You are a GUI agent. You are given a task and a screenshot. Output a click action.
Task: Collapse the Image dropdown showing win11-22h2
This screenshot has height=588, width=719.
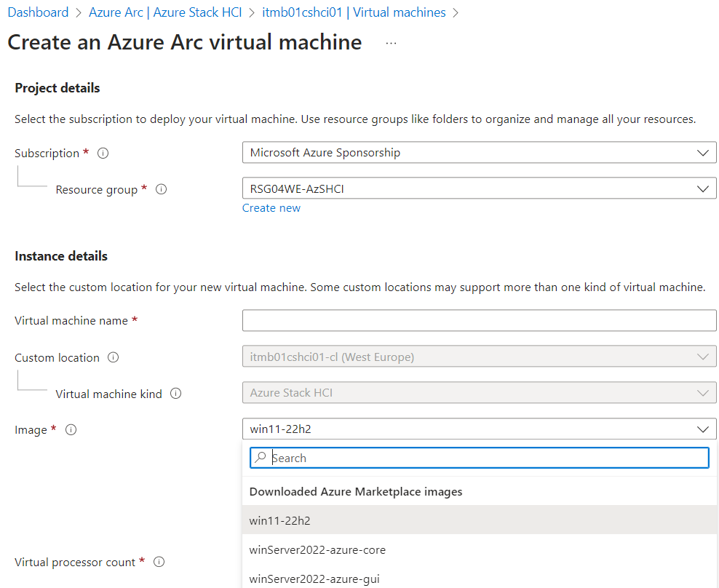[479, 429]
